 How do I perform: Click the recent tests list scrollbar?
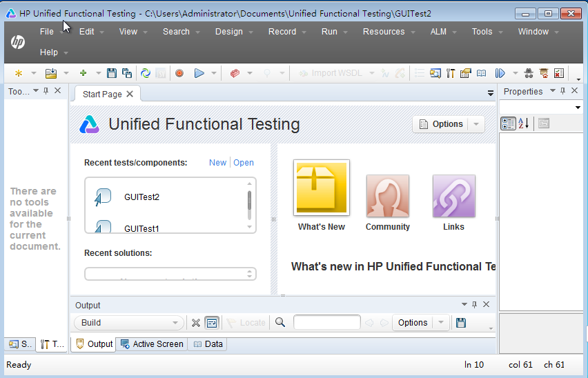pos(249,206)
